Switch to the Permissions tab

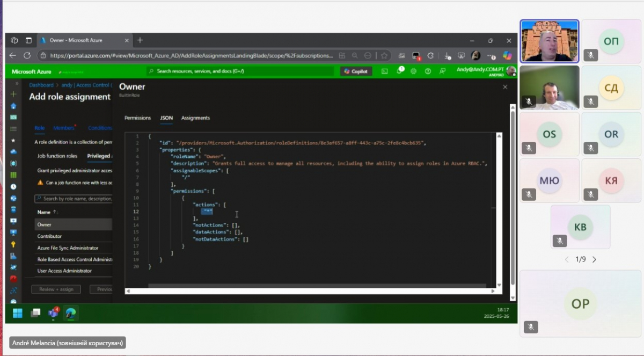tap(137, 118)
